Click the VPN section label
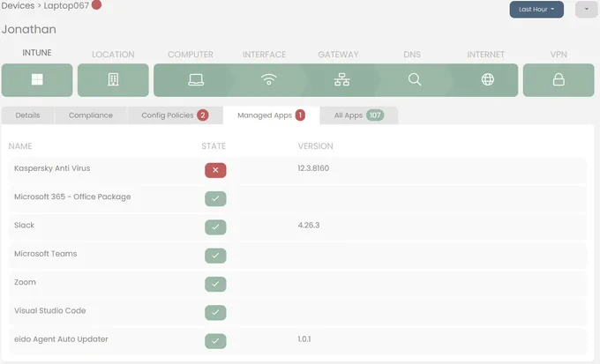600x364 pixels. 559,55
